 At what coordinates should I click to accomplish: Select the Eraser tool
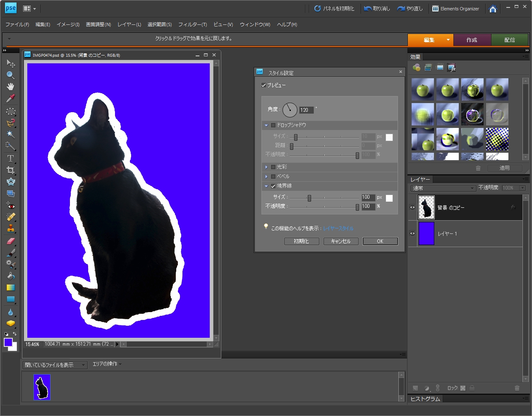pyautogui.click(x=11, y=241)
